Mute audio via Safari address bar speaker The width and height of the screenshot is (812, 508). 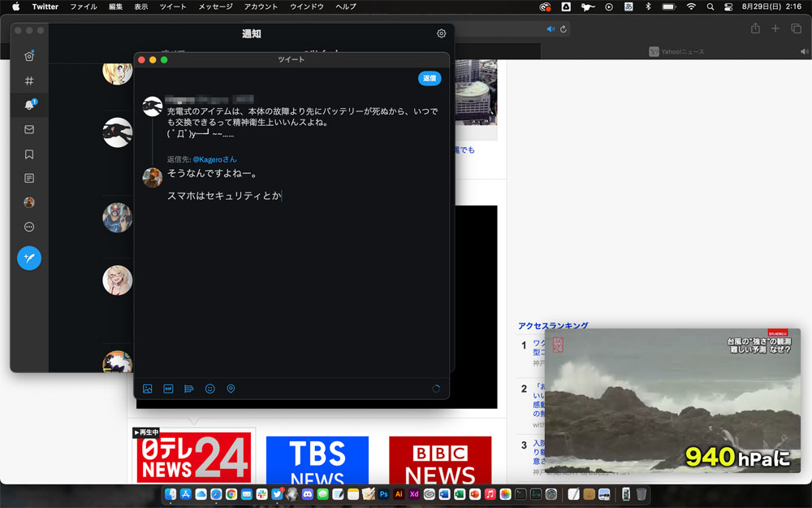[551, 29]
